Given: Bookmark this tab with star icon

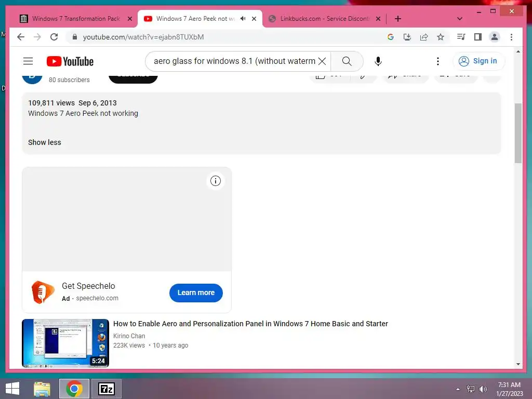Looking at the screenshot, I should (x=441, y=37).
